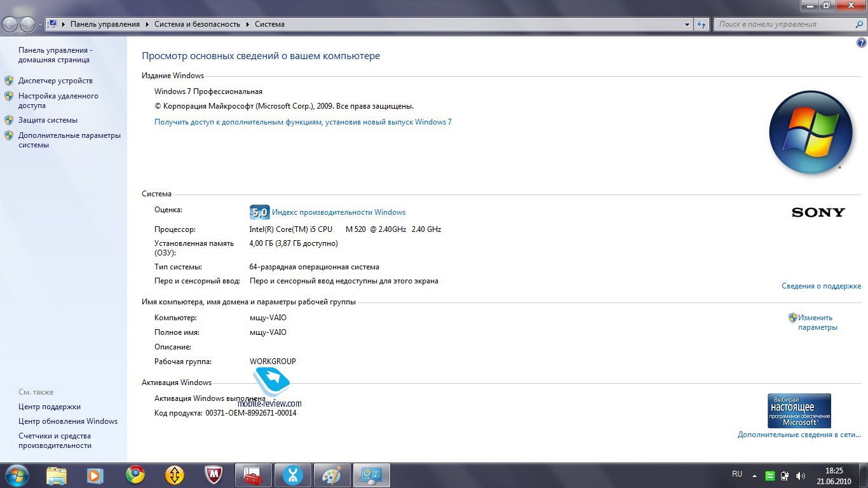Open 'Центр обновления Windows' link
868x488 pixels.
pos(68,421)
